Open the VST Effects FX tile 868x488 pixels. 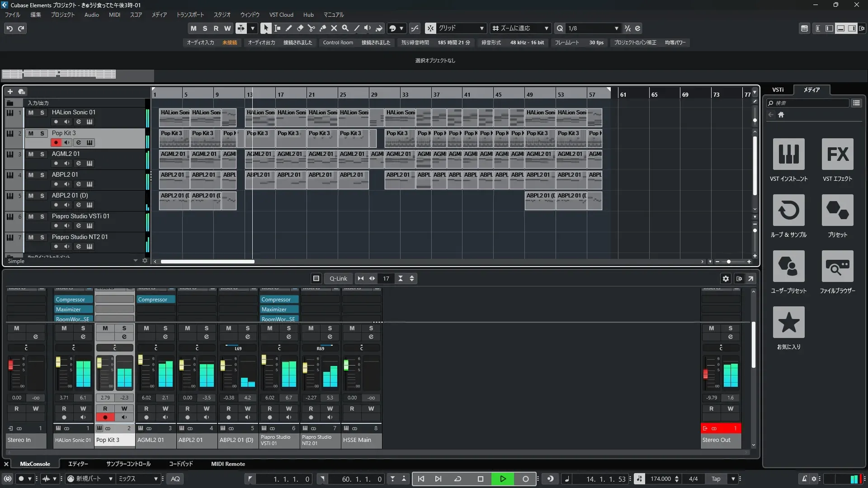pos(837,154)
